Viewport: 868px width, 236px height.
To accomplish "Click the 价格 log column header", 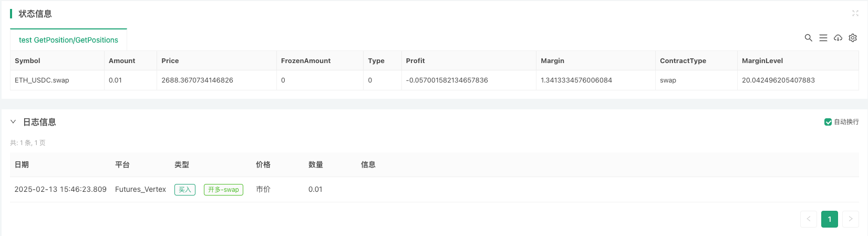I will [x=263, y=165].
